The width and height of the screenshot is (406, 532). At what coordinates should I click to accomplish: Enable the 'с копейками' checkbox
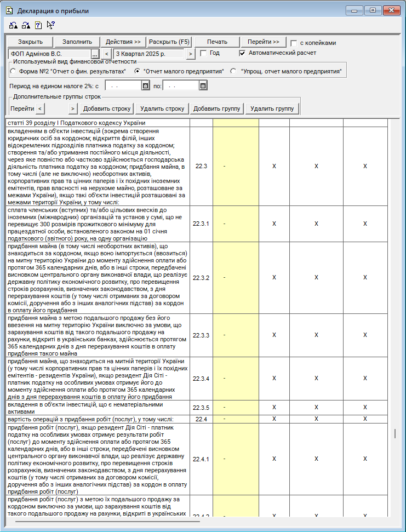click(x=294, y=43)
